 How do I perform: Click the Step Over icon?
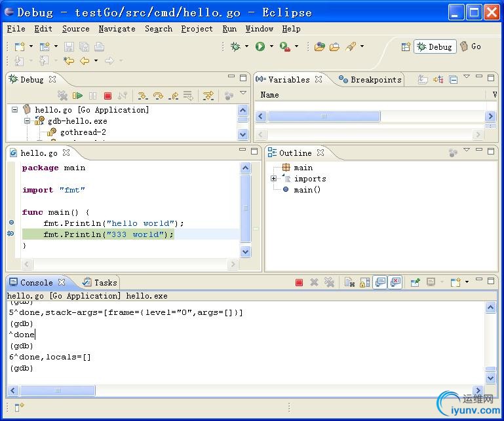pyautogui.click(x=158, y=96)
